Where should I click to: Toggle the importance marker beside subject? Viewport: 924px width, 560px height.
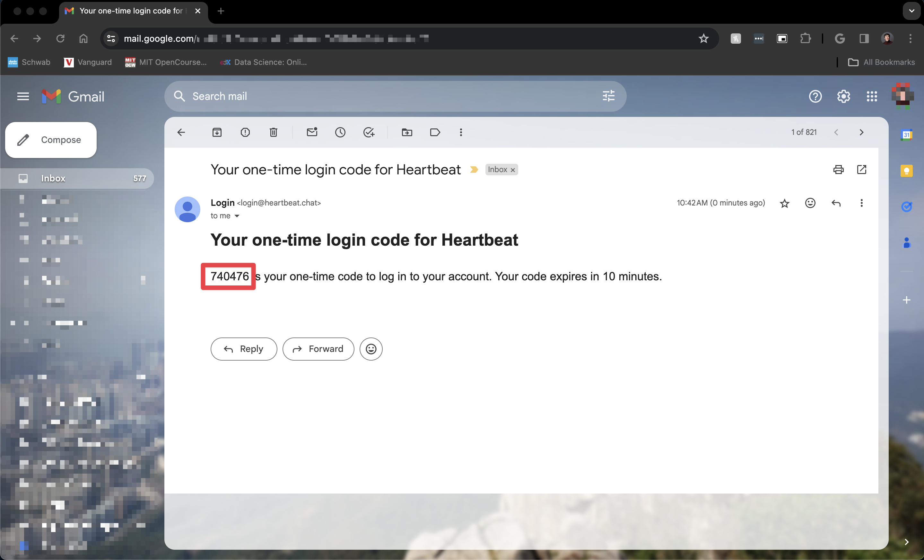pyautogui.click(x=474, y=170)
